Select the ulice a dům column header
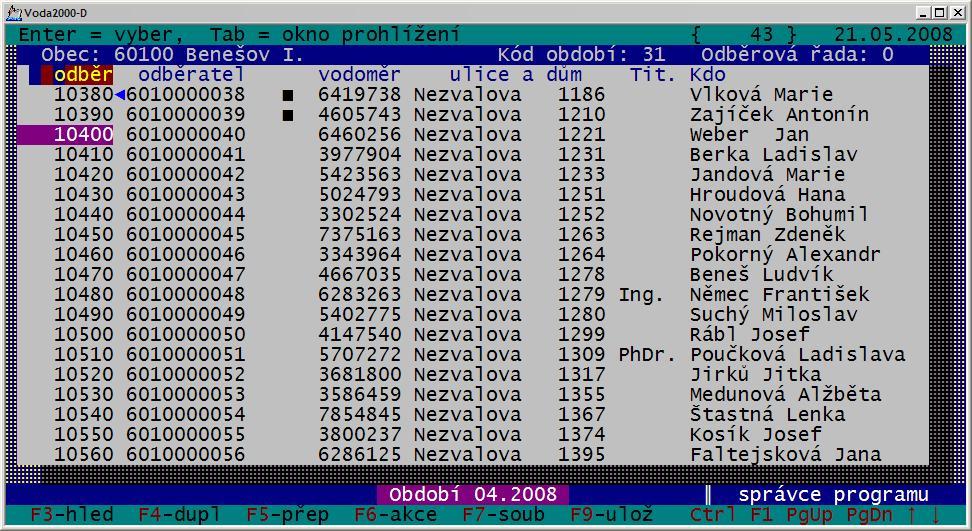Image resolution: width=972 pixels, height=531 pixels. tap(516, 75)
